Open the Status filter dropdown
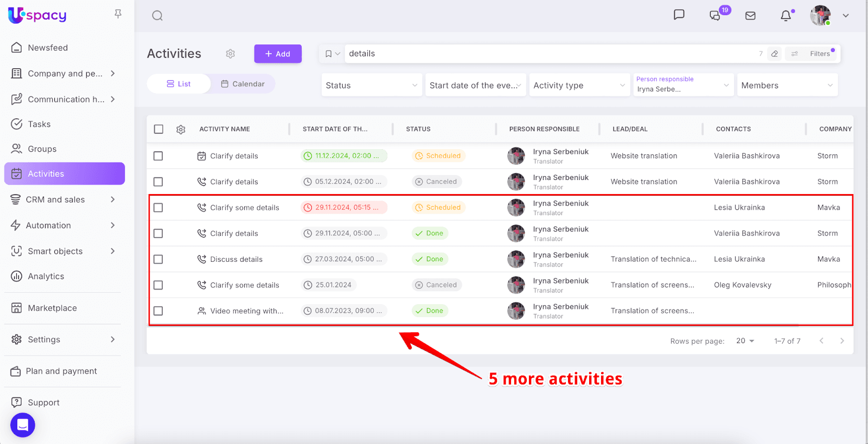This screenshot has height=444, width=868. pyautogui.click(x=371, y=85)
